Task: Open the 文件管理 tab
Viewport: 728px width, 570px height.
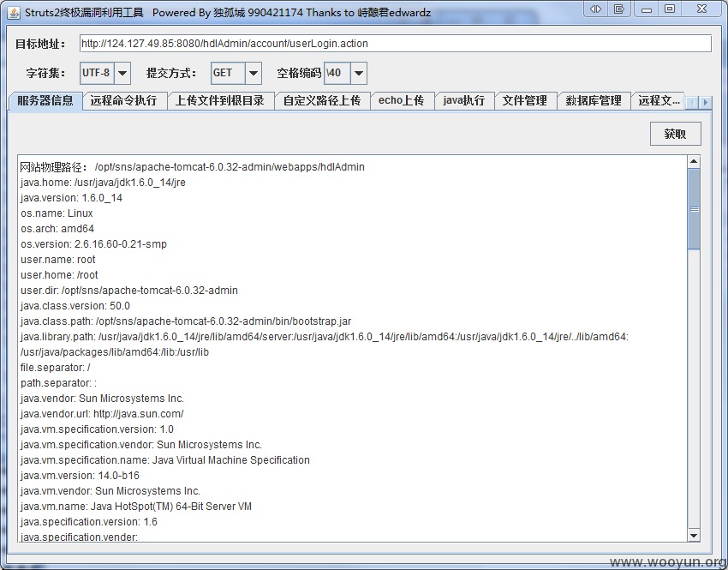Action: pyautogui.click(x=525, y=100)
